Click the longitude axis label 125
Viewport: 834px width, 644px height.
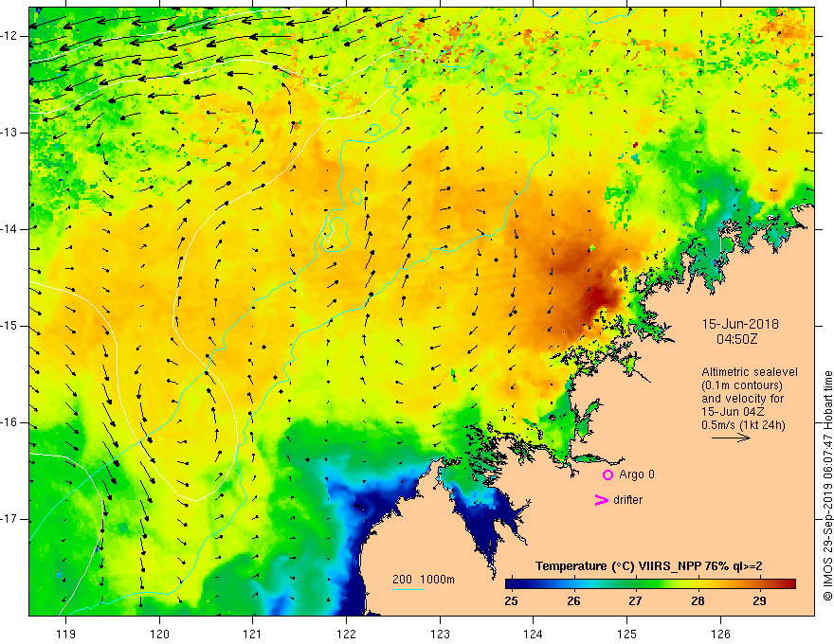click(627, 634)
